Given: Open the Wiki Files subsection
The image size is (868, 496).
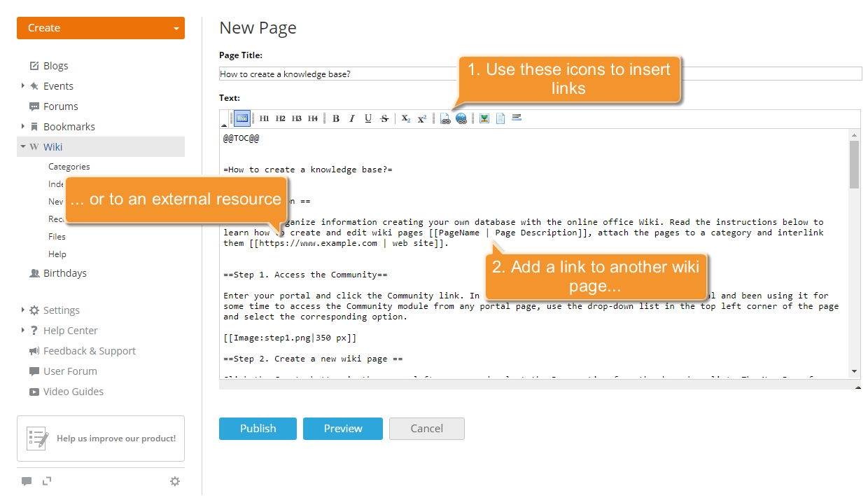Looking at the screenshot, I should pos(57,237).
